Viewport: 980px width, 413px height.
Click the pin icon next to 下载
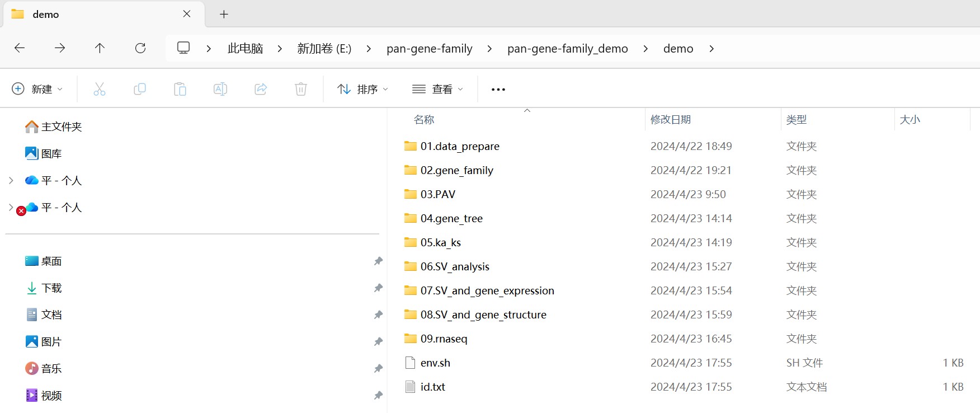tap(378, 288)
